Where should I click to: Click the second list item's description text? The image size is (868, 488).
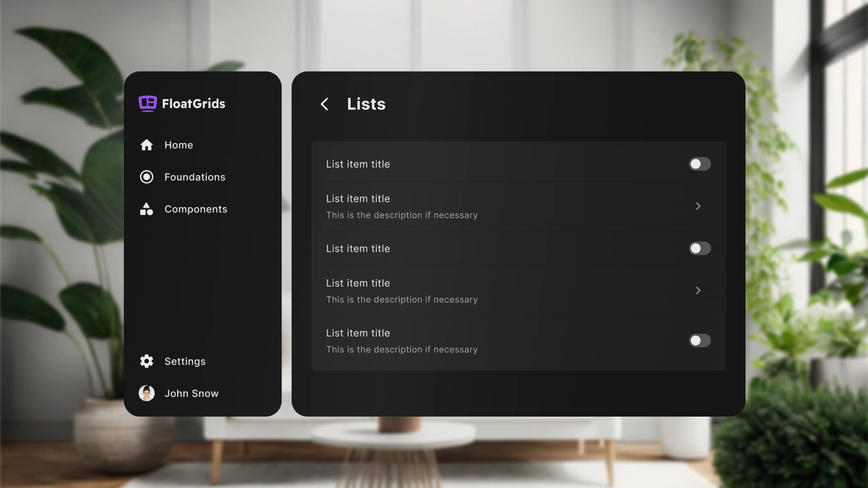click(x=401, y=216)
